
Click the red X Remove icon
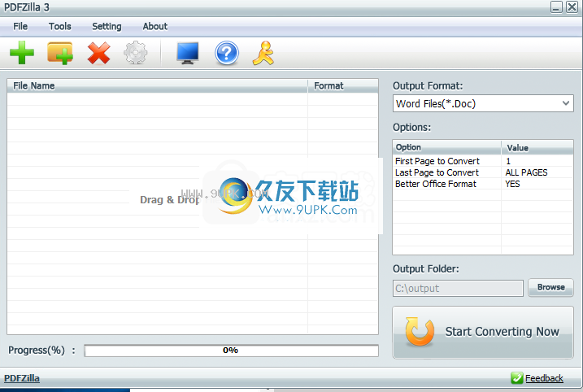[x=98, y=53]
